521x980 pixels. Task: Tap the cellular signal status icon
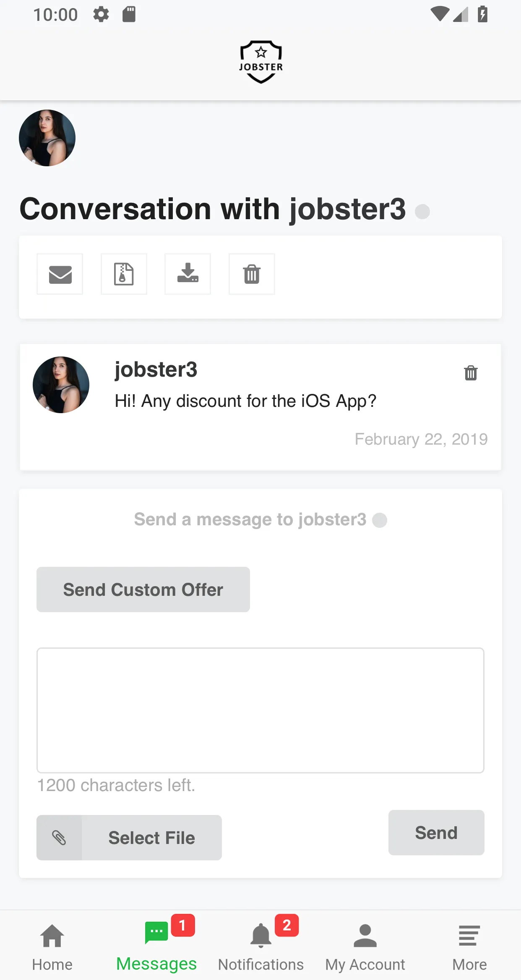[461, 14]
